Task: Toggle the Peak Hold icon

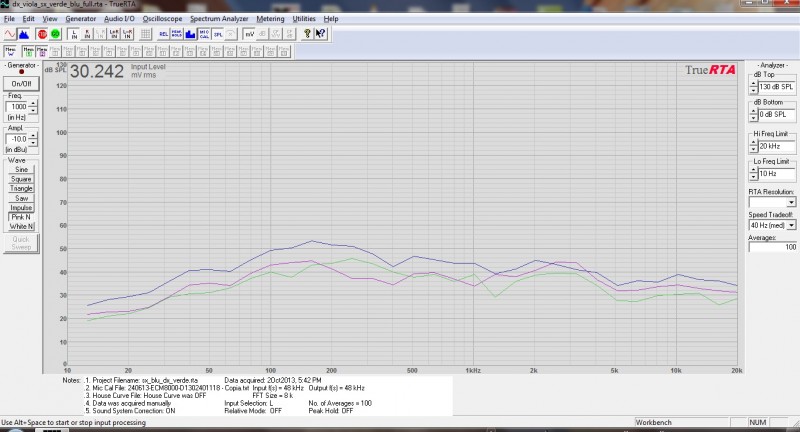Action: click(177, 34)
